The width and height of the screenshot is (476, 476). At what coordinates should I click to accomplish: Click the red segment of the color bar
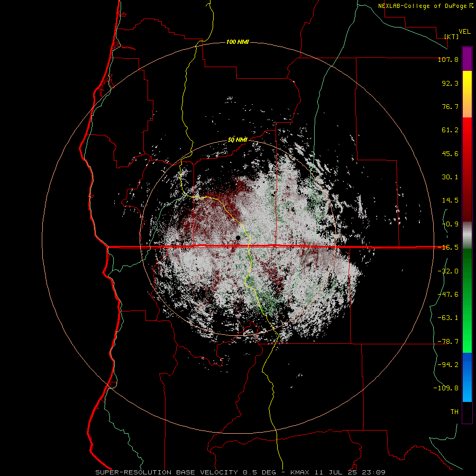(467, 169)
